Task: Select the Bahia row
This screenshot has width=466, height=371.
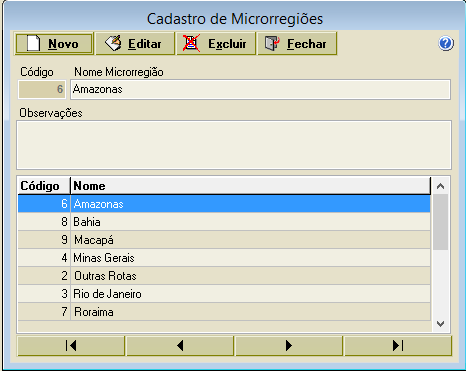Action: pyautogui.click(x=224, y=222)
